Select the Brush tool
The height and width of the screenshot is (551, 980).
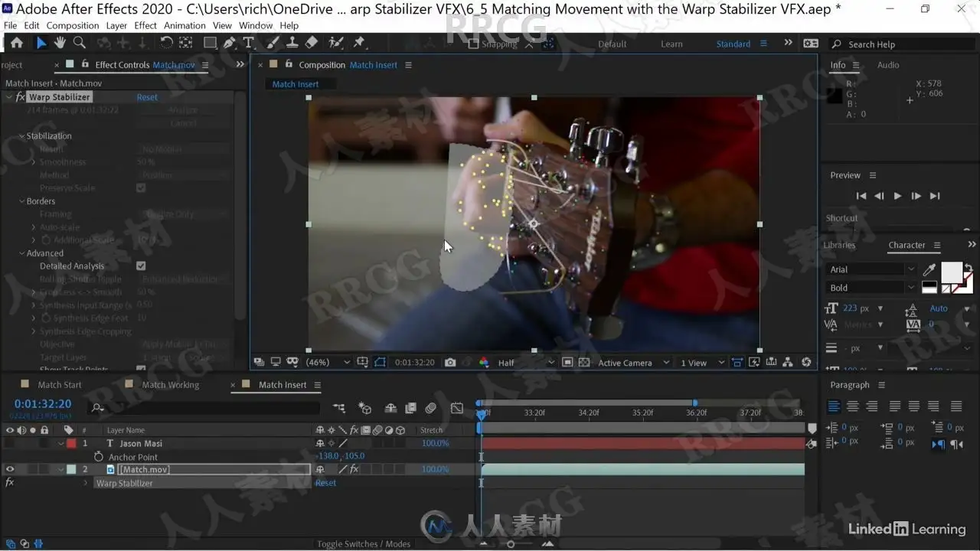pyautogui.click(x=273, y=44)
